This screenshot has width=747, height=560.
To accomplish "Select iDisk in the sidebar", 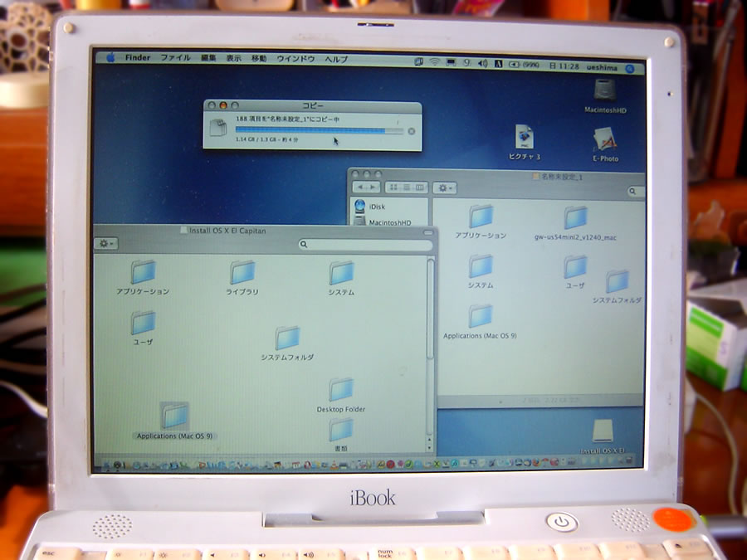I will [376, 207].
